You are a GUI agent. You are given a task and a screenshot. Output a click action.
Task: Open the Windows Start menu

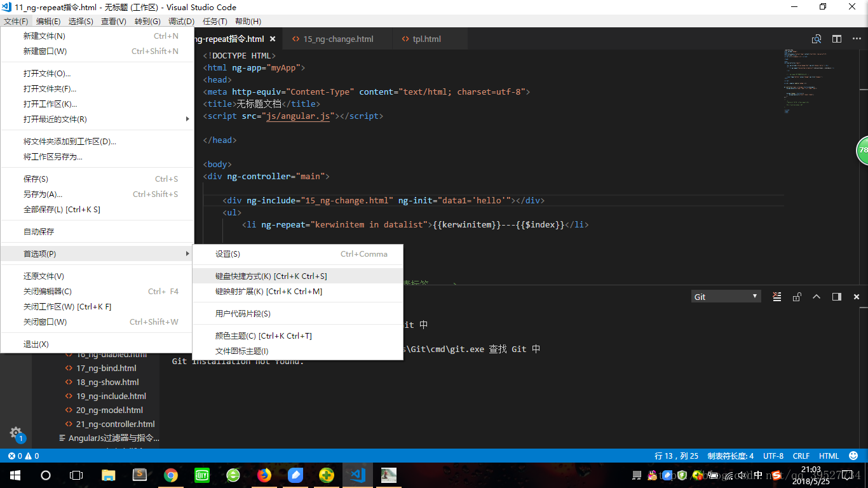click(x=15, y=475)
